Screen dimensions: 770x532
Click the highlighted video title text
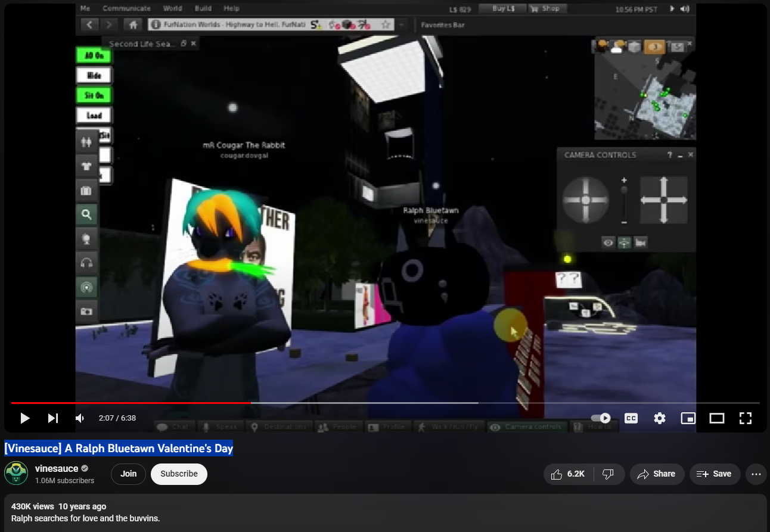click(x=119, y=448)
